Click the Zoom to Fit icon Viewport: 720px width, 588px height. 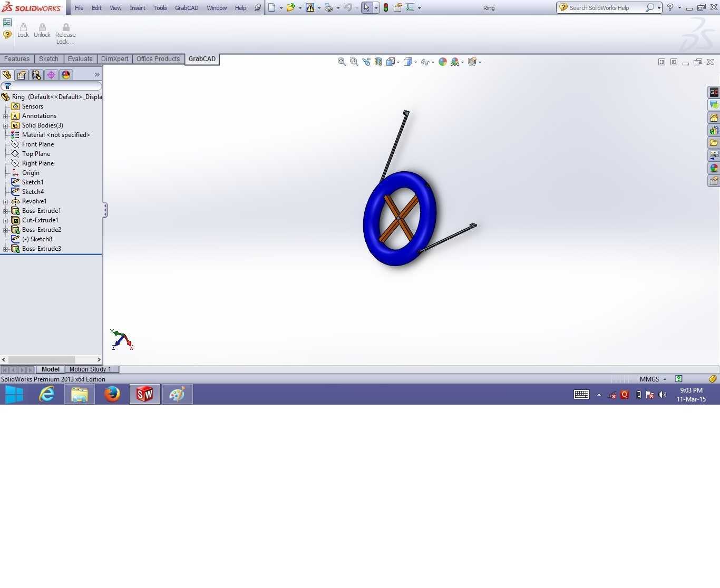pos(342,62)
